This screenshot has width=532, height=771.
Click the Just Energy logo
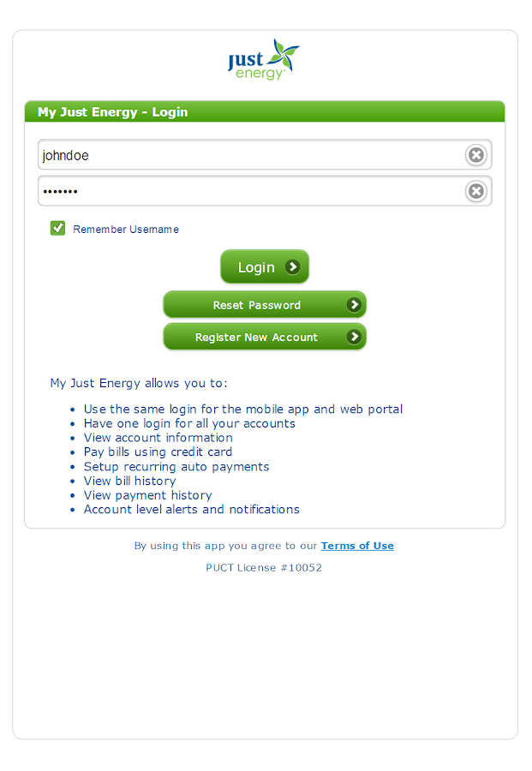pyautogui.click(x=263, y=59)
